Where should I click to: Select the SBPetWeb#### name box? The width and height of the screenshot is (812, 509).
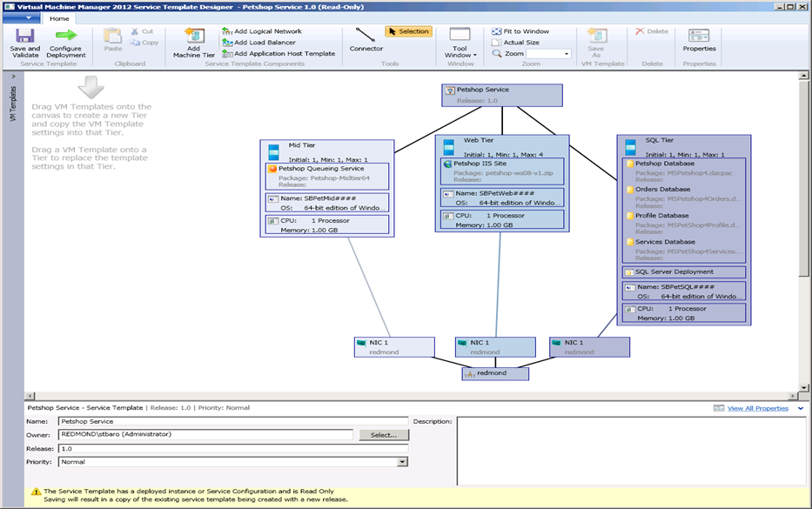pyautogui.click(x=502, y=198)
